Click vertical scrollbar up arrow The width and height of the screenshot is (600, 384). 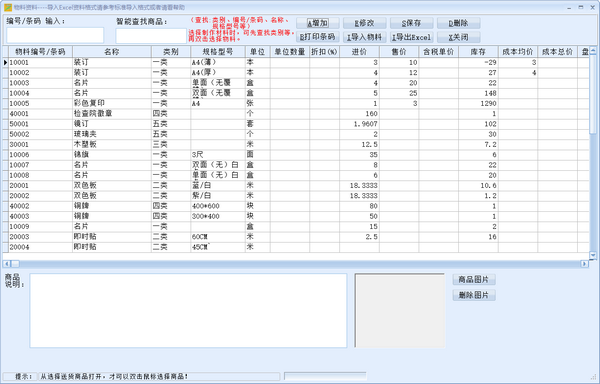(x=593, y=50)
